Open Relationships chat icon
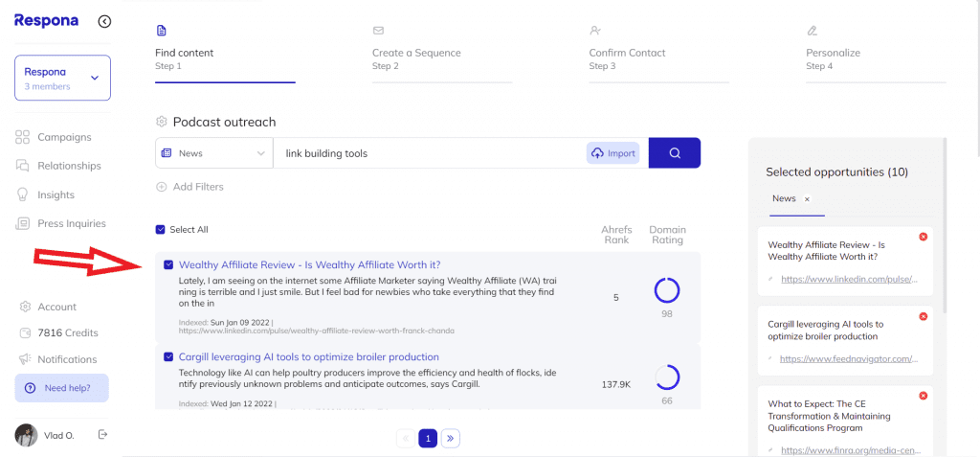Viewport: 980px width, 457px height. pos(23,166)
